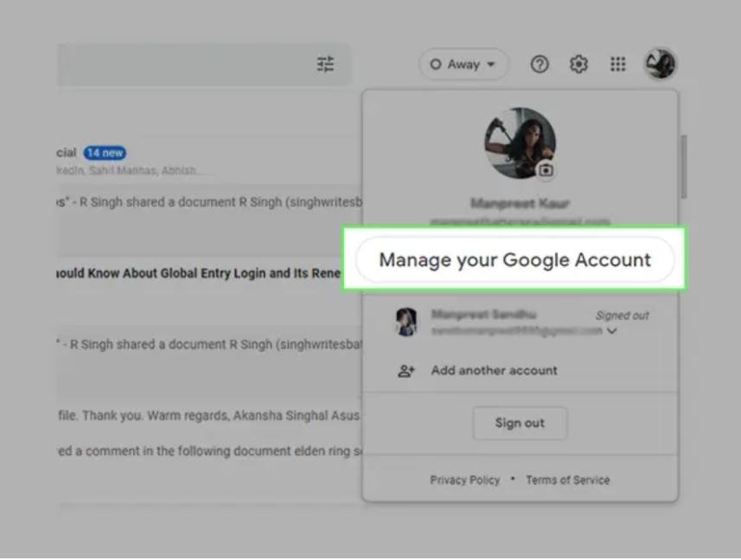Click the large profile picture in popup
741x560 pixels.
pos(518,142)
